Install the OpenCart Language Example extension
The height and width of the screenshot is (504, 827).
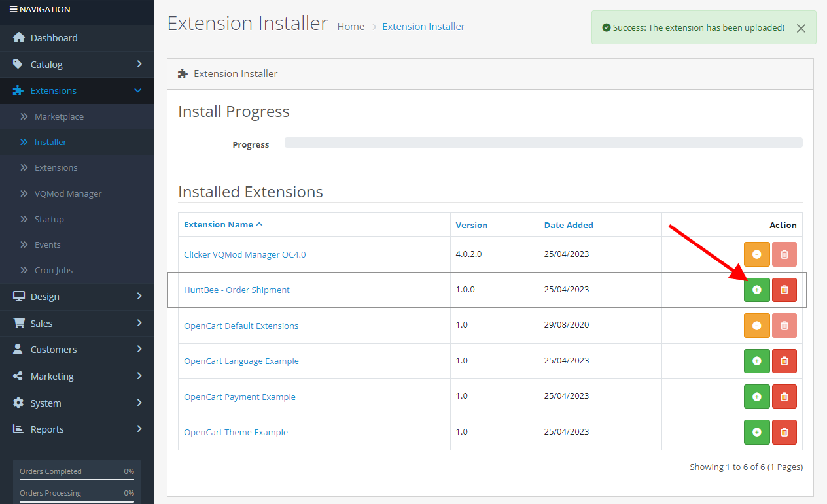(757, 361)
